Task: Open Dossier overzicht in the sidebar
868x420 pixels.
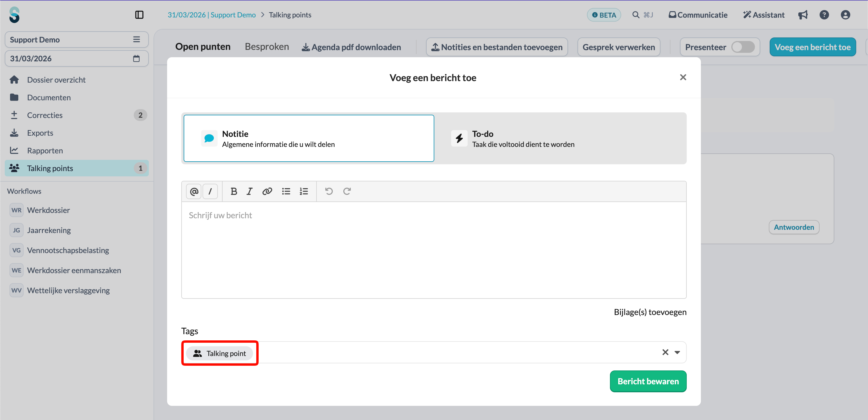Action: 77,80
